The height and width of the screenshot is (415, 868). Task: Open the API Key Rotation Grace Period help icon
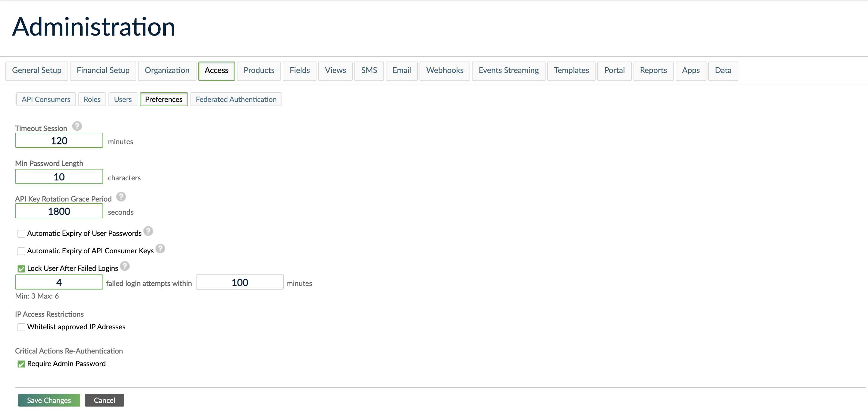(x=121, y=197)
